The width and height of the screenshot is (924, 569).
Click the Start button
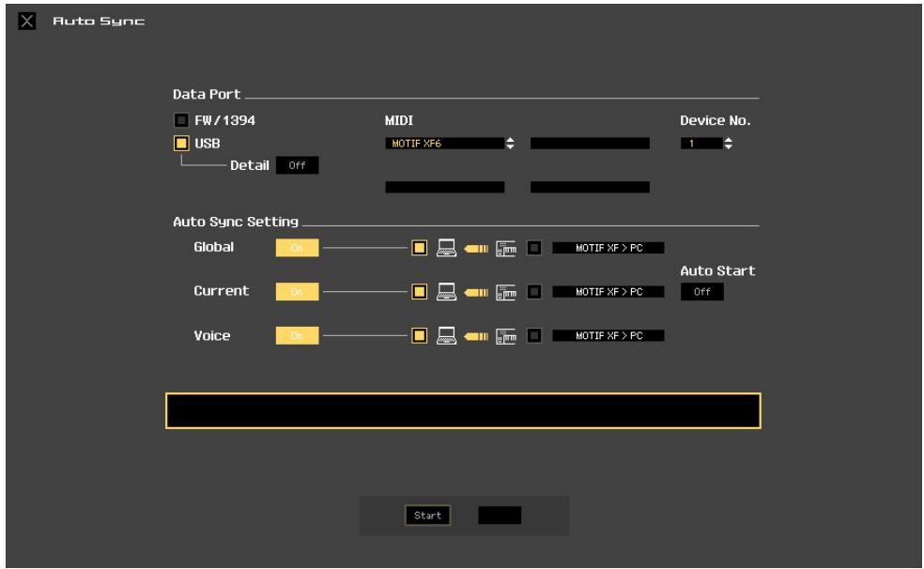coord(428,515)
